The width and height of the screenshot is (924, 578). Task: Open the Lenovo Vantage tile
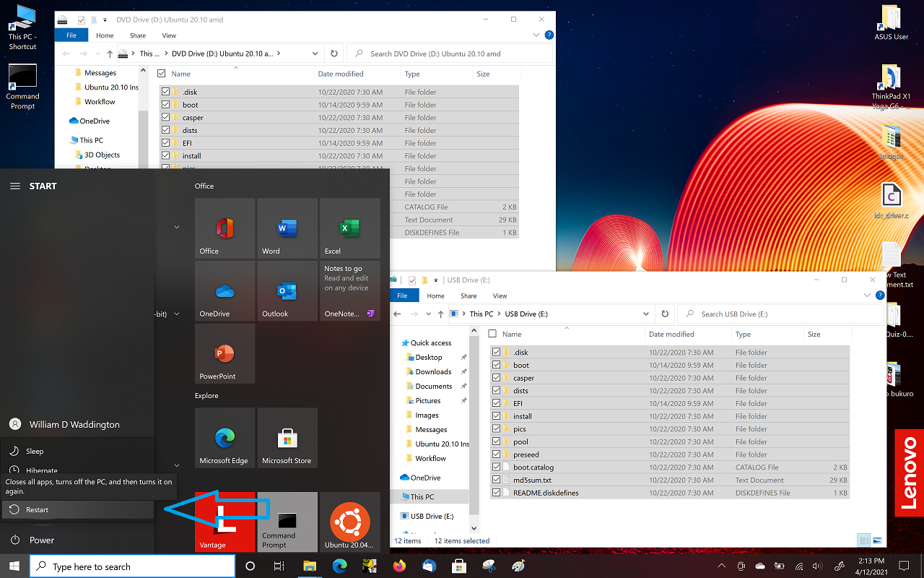(x=225, y=522)
